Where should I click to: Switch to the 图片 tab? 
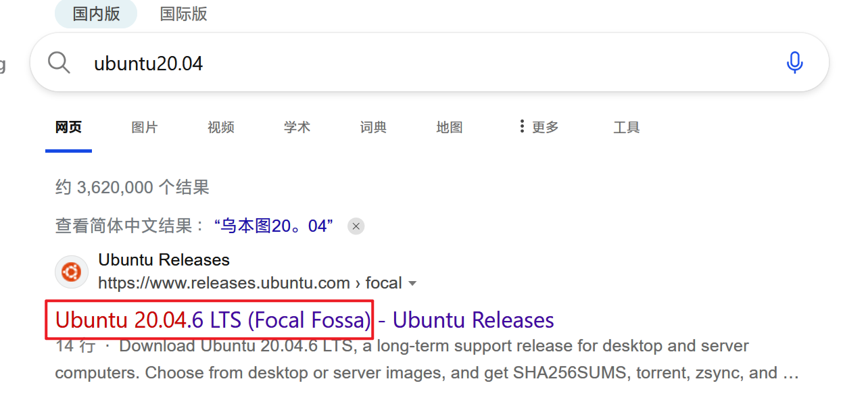pos(144,127)
